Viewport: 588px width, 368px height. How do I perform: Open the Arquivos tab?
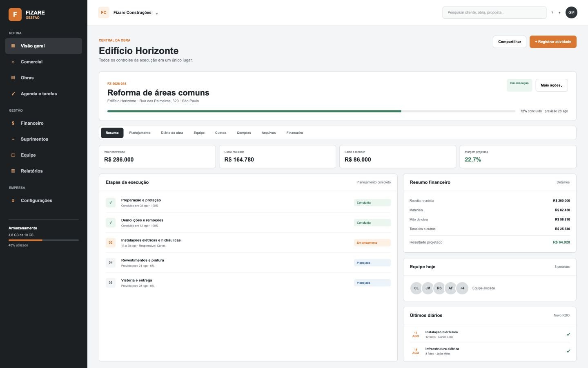pos(269,133)
